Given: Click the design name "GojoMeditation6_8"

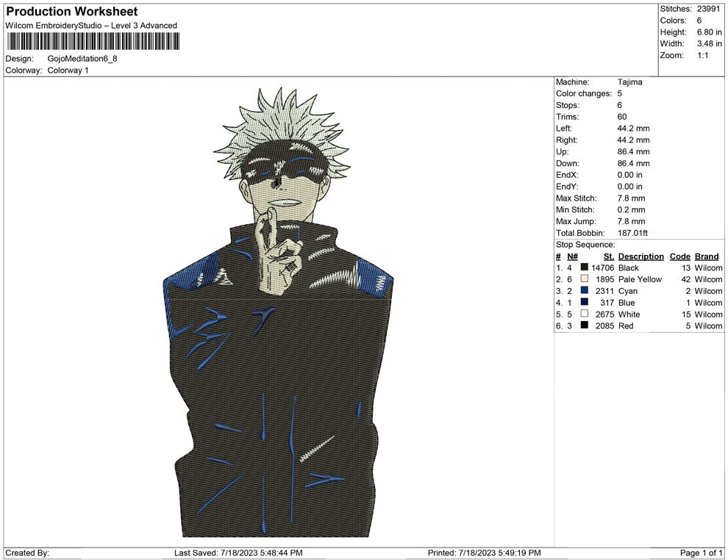Looking at the screenshot, I should (x=82, y=59).
